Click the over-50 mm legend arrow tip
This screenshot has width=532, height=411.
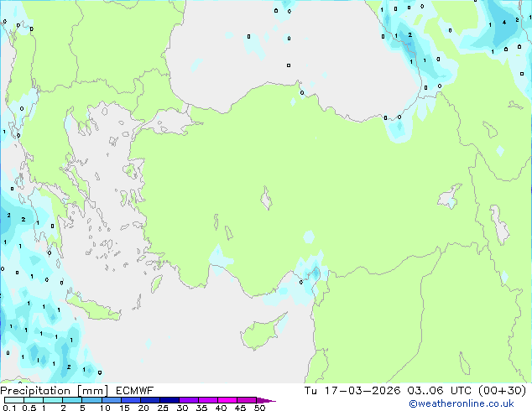tap(266, 400)
